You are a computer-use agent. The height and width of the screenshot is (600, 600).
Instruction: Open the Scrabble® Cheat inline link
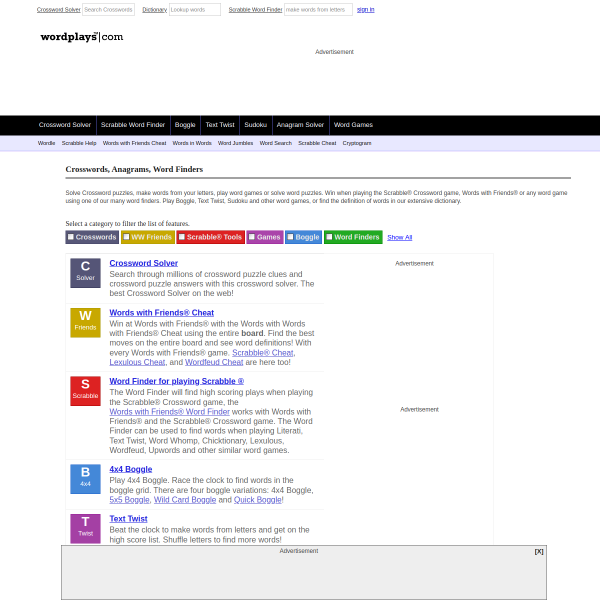click(262, 353)
